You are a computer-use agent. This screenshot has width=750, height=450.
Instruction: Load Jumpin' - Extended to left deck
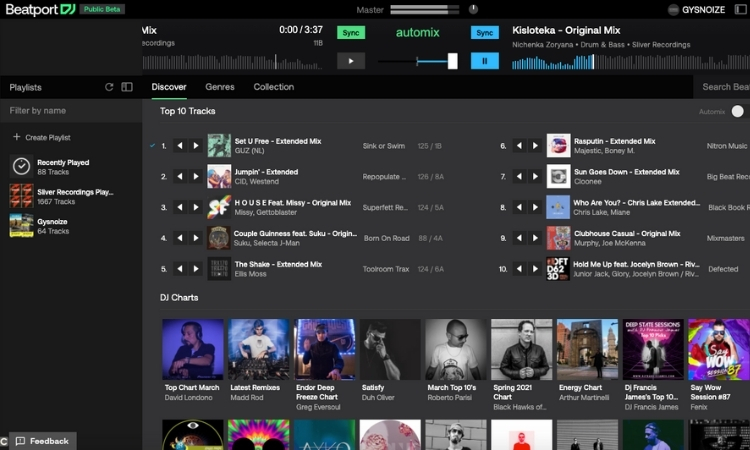point(180,176)
